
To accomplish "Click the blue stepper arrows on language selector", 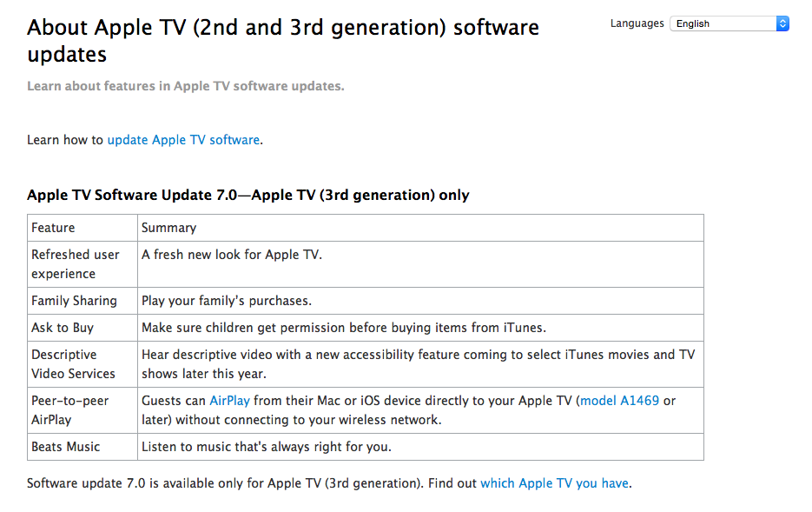I will pyautogui.click(x=782, y=23).
